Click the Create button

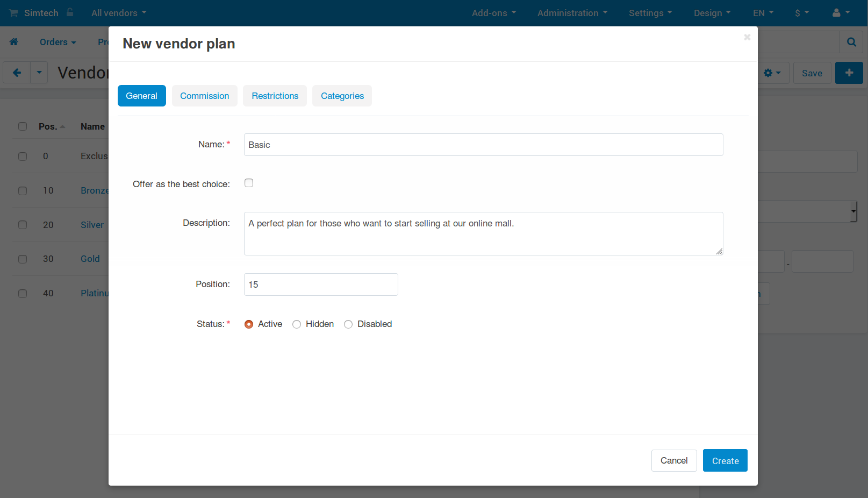[725, 461]
